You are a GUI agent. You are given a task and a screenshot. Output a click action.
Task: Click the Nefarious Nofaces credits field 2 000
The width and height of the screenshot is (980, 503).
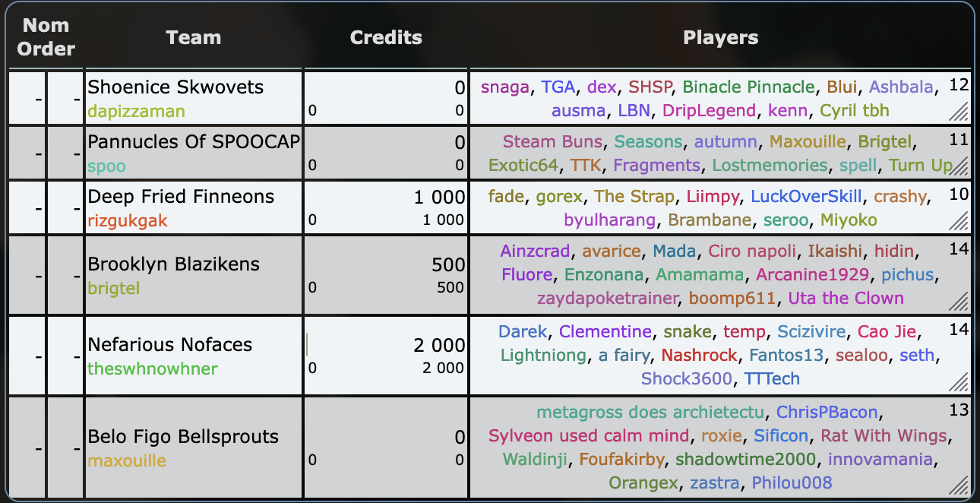tap(439, 345)
